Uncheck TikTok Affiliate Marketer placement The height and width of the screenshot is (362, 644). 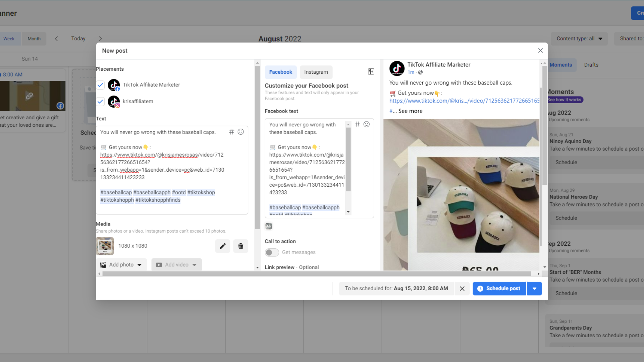pos(100,85)
